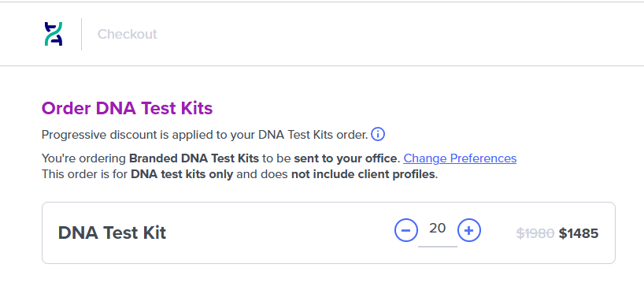The width and height of the screenshot is (644, 294).
Task: Open the progressive discount info icon
Action: [378, 135]
